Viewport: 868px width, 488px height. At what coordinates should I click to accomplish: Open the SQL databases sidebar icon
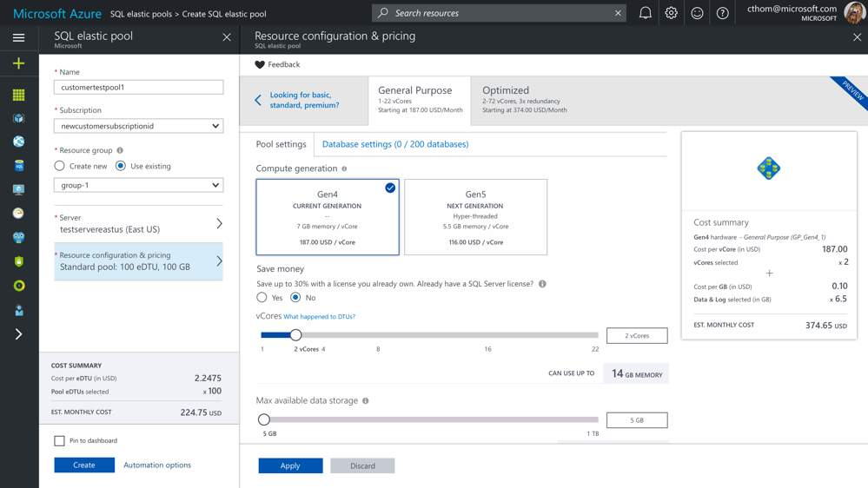[x=18, y=166]
